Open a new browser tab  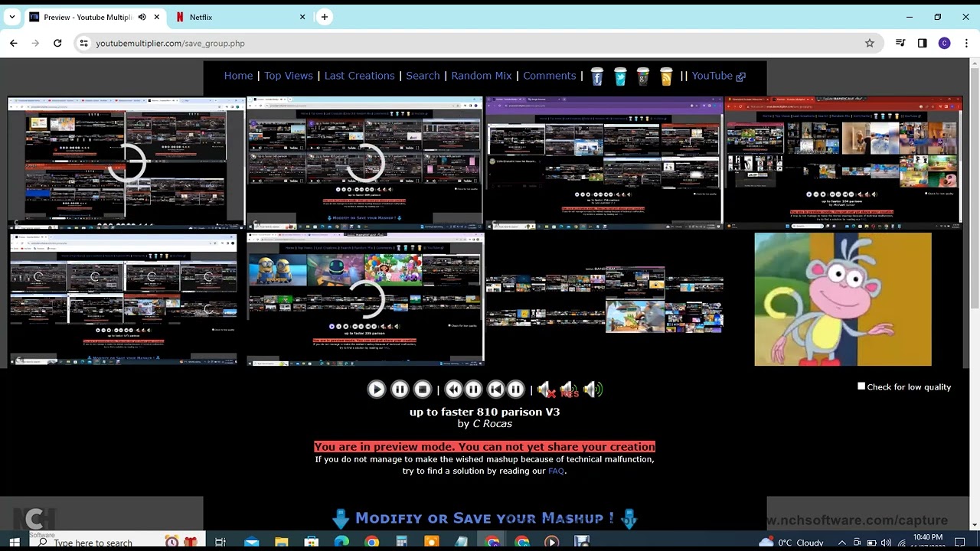click(x=325, y=17)
